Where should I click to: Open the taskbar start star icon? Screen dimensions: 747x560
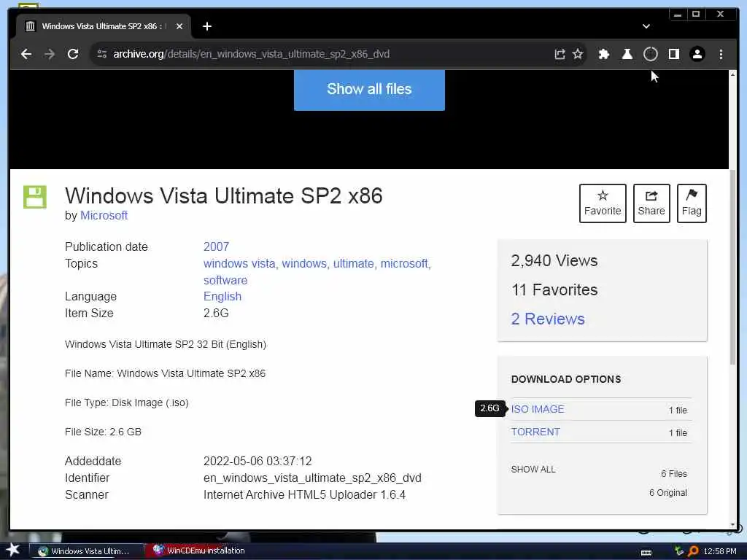[13, 550]
